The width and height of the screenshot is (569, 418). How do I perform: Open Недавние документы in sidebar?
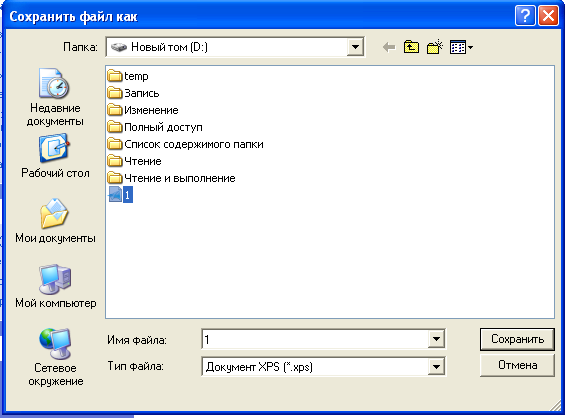55,97
